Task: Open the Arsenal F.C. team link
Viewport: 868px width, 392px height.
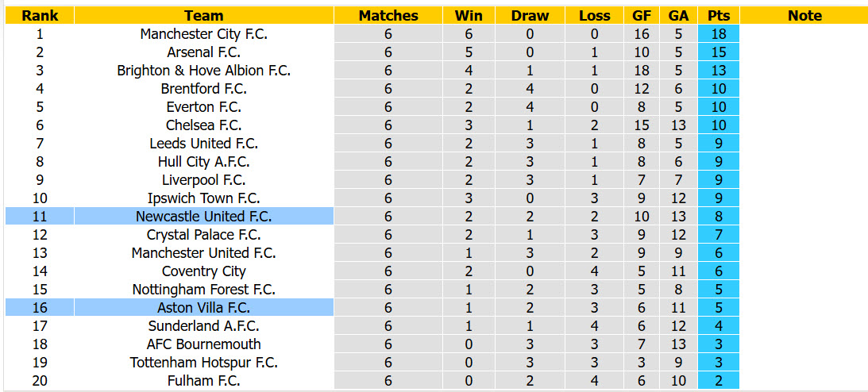Action: [204, 52]
